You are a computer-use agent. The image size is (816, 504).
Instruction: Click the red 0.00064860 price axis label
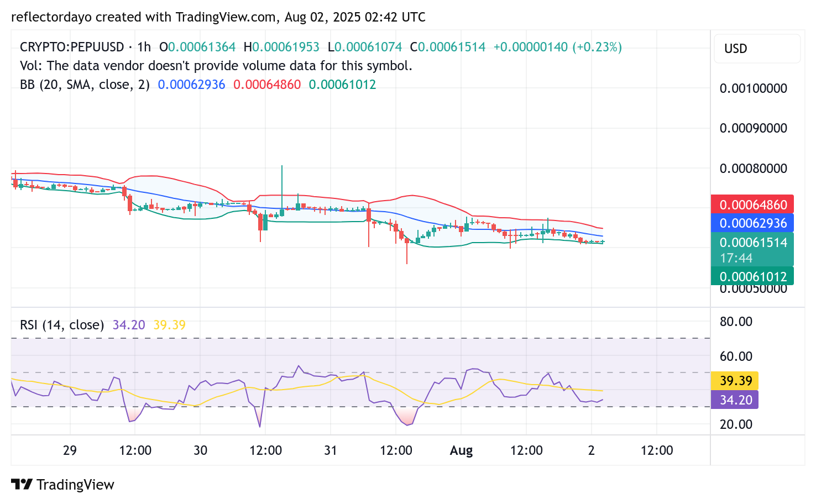point(752,204)
